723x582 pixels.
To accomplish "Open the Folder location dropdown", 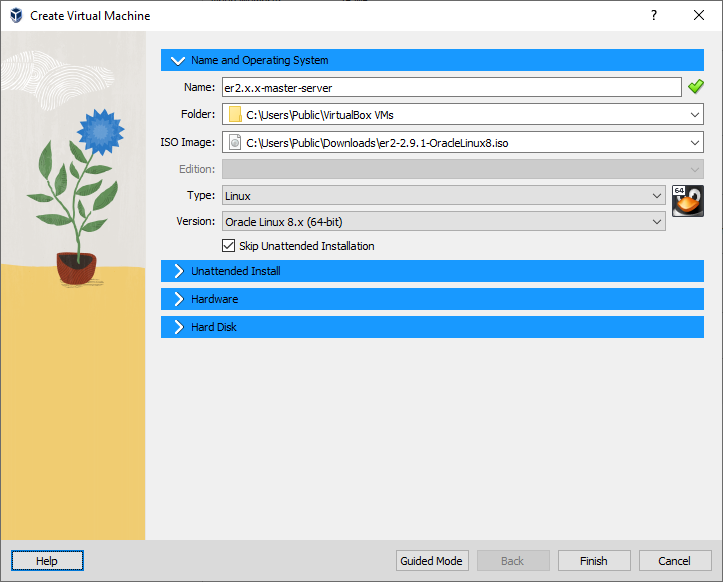I will point(695,115).
